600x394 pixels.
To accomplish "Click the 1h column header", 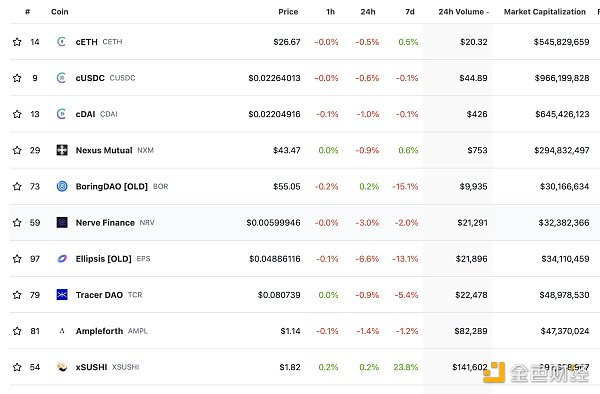I will pyautogui.click(x=331, y=12).
